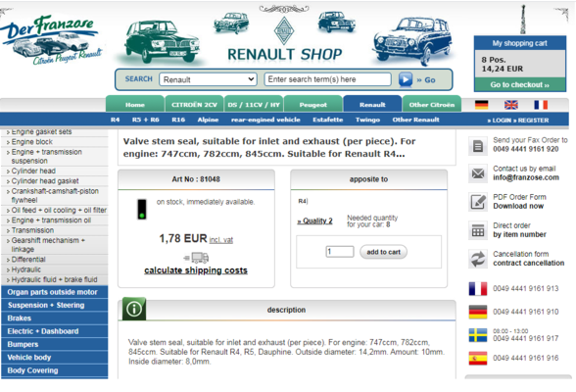Open the Other Citroën tab

tap(432, 104)
